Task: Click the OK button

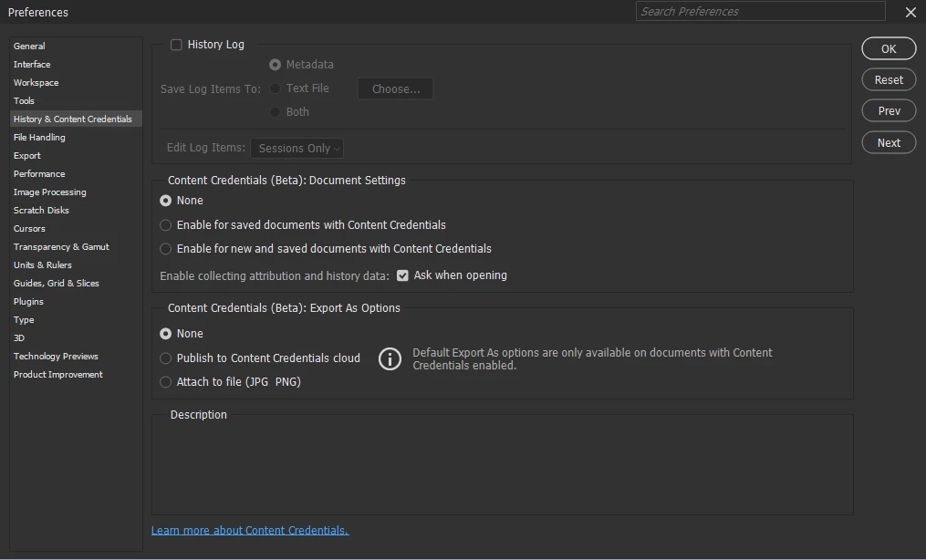Action: click(x=889, y=49)
